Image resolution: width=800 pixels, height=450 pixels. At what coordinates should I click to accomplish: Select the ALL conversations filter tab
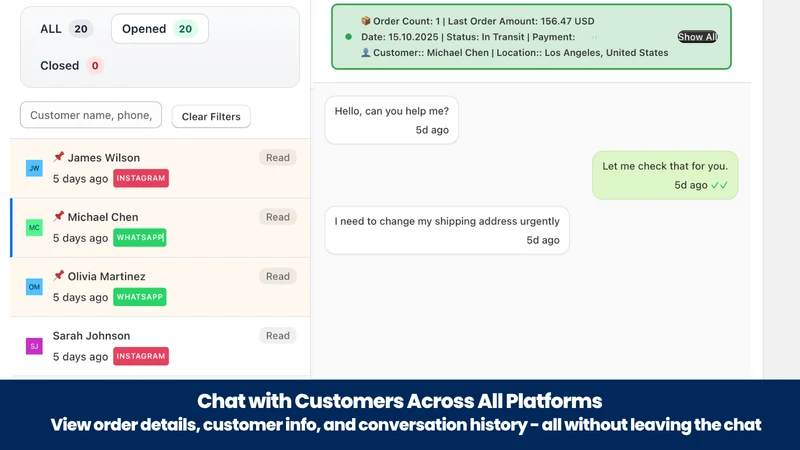pos(66,29)
